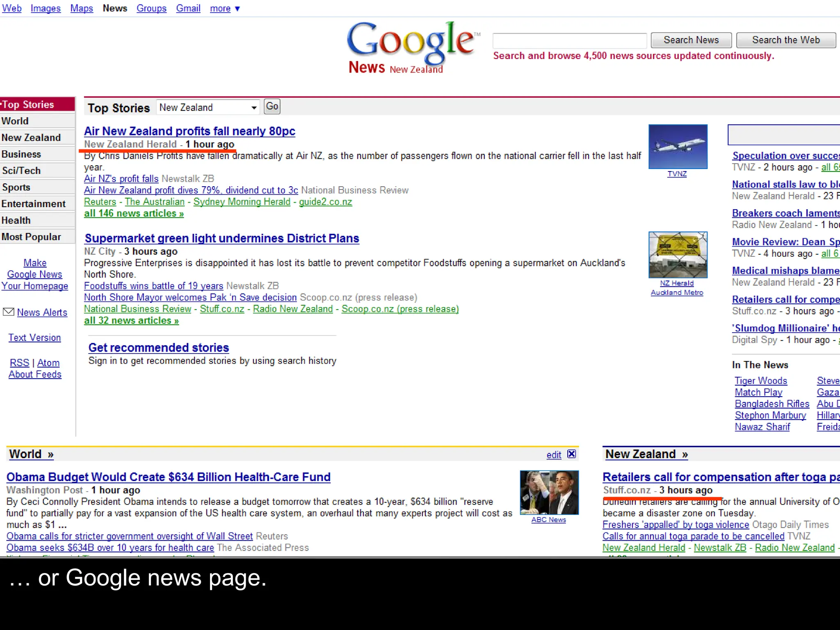
Task: Open the New Zealand edition dropdown
Action: (208, 107)
